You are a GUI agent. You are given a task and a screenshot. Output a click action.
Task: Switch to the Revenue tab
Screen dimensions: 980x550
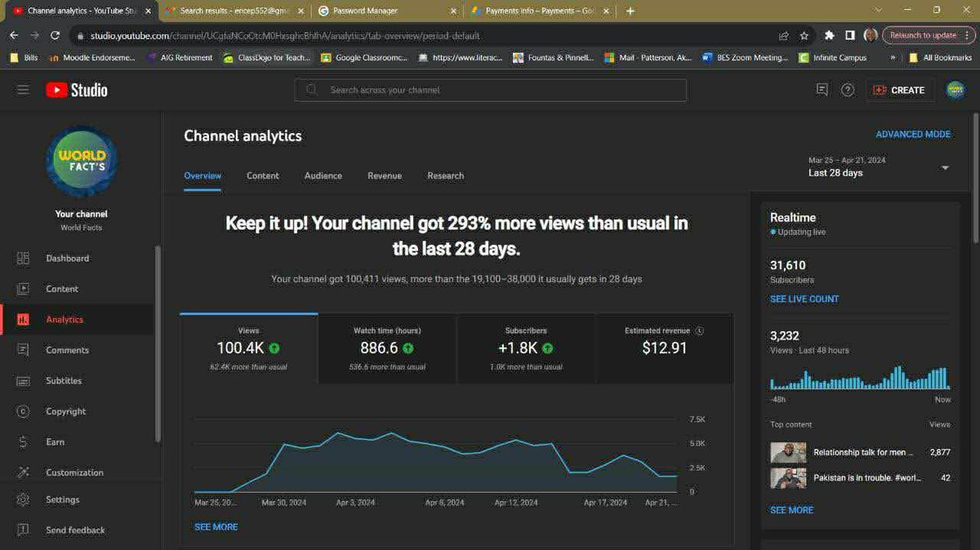pos(385,175)
